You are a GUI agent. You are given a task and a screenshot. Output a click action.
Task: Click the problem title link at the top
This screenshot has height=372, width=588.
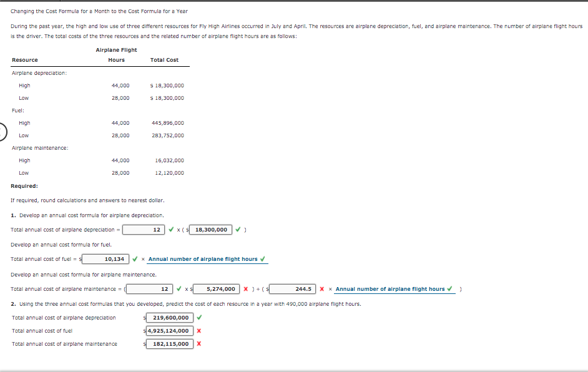tap(100, 11)
